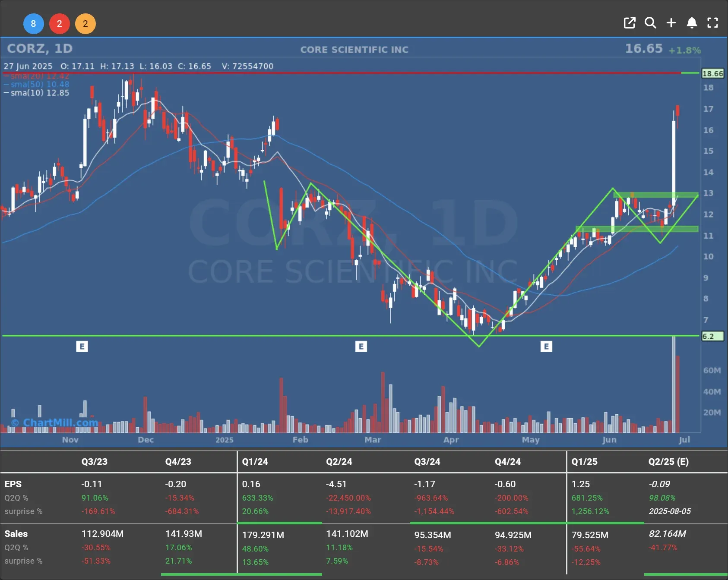Click the blue badge showing 8

[x=33, y=23]
